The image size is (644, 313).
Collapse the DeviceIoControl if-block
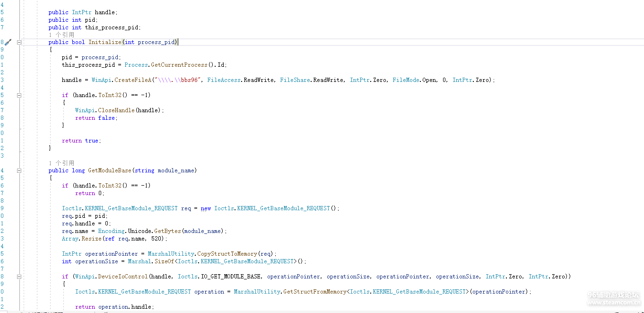19,277
